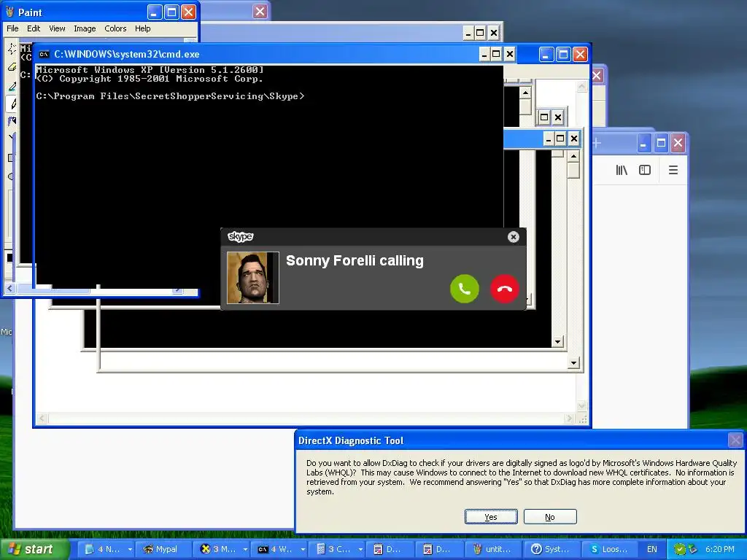Click the command prompt path line

click(x=170, y=96)
